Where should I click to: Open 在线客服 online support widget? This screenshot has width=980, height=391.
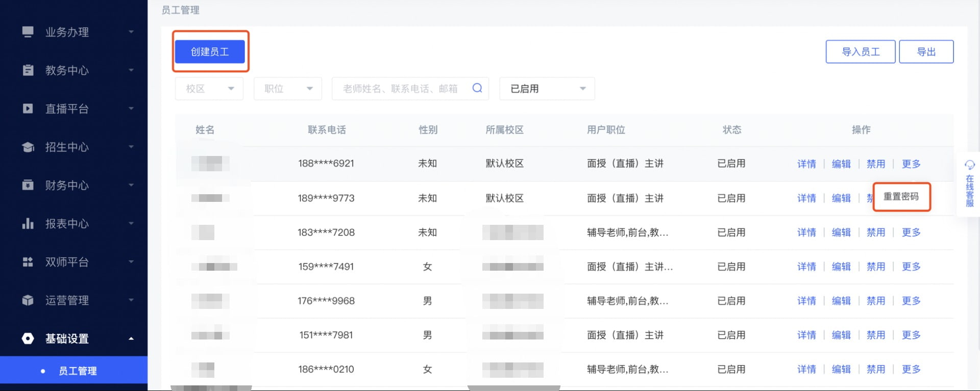click(969, 184)
